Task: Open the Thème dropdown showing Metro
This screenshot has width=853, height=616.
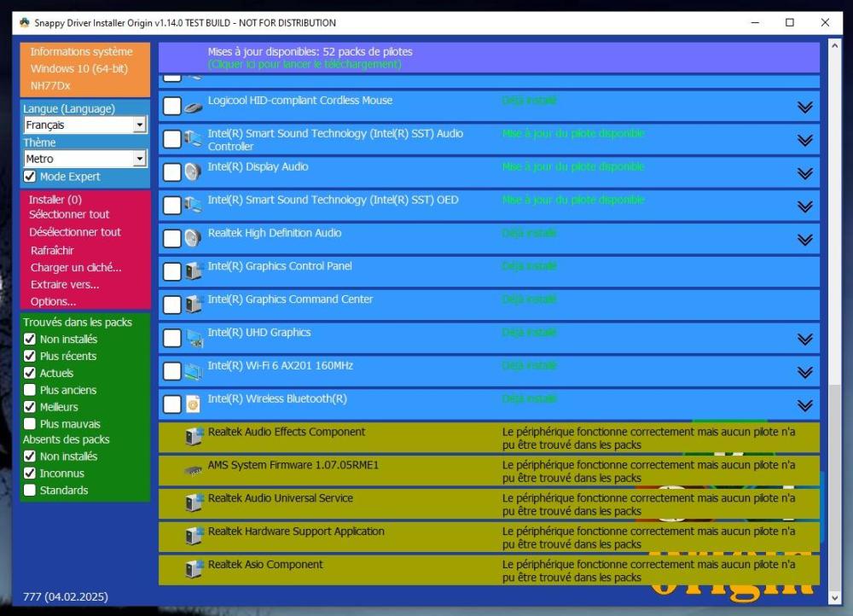Action: click(x=140, y=160)
